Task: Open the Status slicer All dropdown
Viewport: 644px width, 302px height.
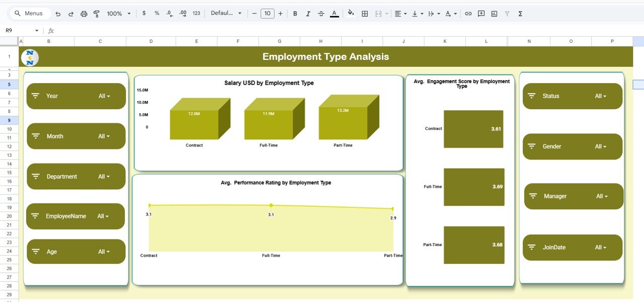Action: pos(601,96)
